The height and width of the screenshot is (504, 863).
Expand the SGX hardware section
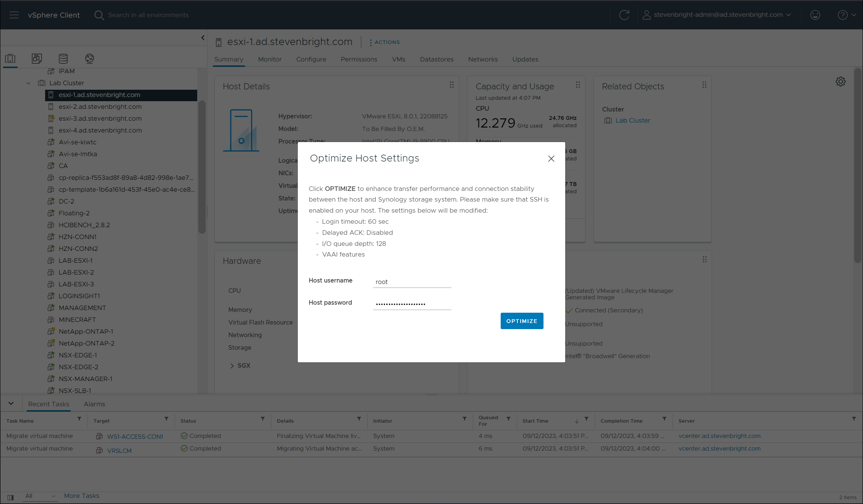[x=232, y=366]
